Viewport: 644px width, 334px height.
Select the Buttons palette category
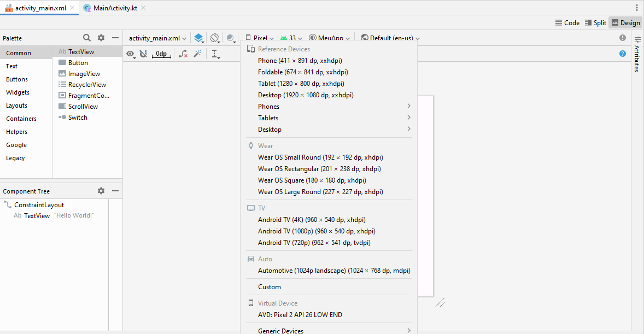[17, 79]
